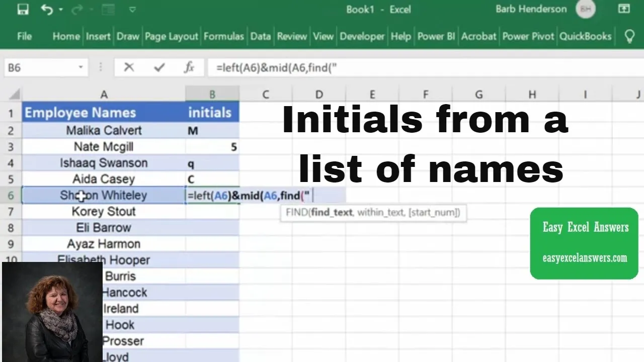
Task: Click the 'Malika Calvert' cell
Action: point(104,130)
